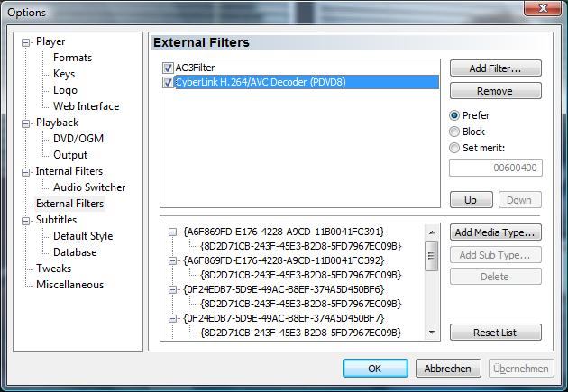Image resolution: width=568 pixels, height=392 pixels.
Task: Select subtype GUID under the 50BF6 node
Action: click(x=300, y=304)
